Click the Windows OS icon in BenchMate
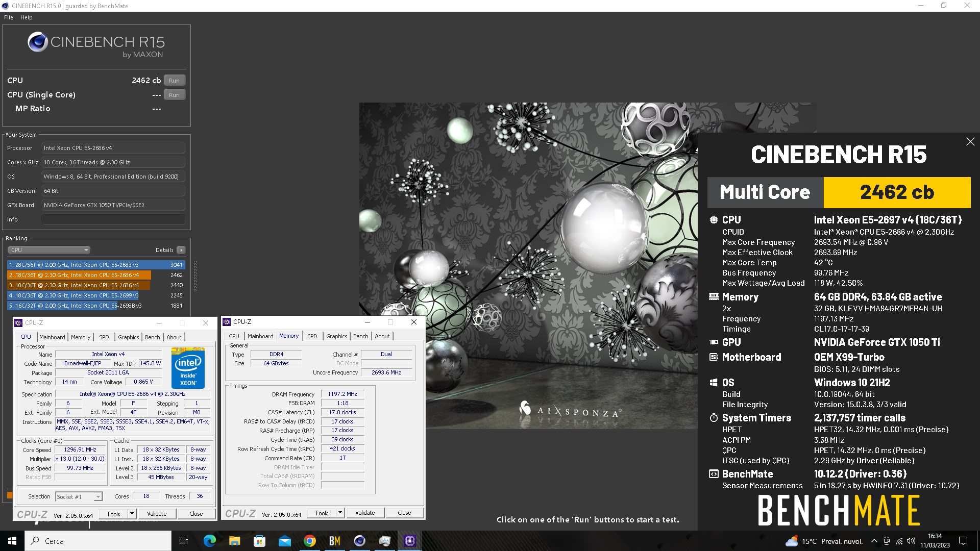 pyautogui.click(x=714, y=383)
